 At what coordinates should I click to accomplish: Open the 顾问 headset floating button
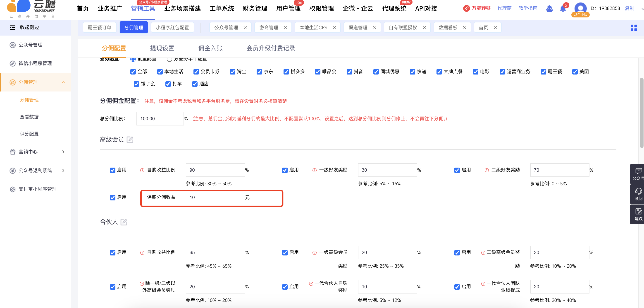(x=638, y=194)
